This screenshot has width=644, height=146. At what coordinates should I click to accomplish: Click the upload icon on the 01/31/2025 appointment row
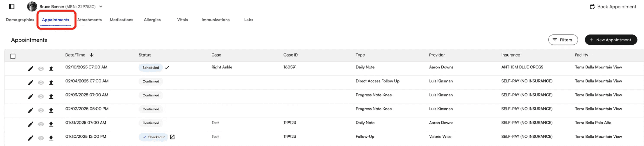click(51, 124)
